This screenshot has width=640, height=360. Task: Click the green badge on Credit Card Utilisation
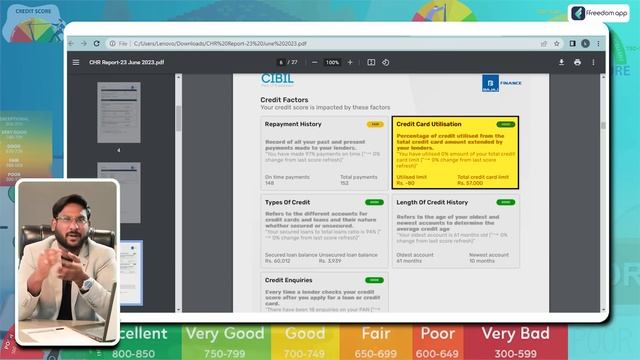pos(506,124)
